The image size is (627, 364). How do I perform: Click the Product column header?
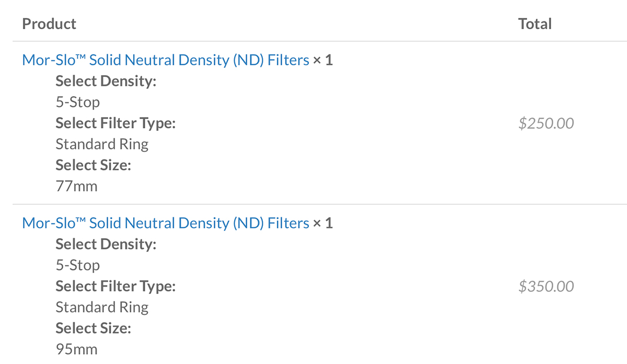point(49,24)
